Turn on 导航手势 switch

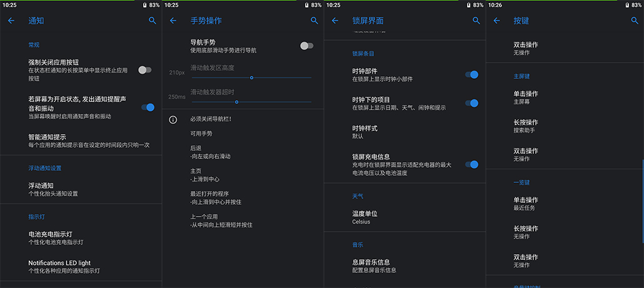click(306, 46)
